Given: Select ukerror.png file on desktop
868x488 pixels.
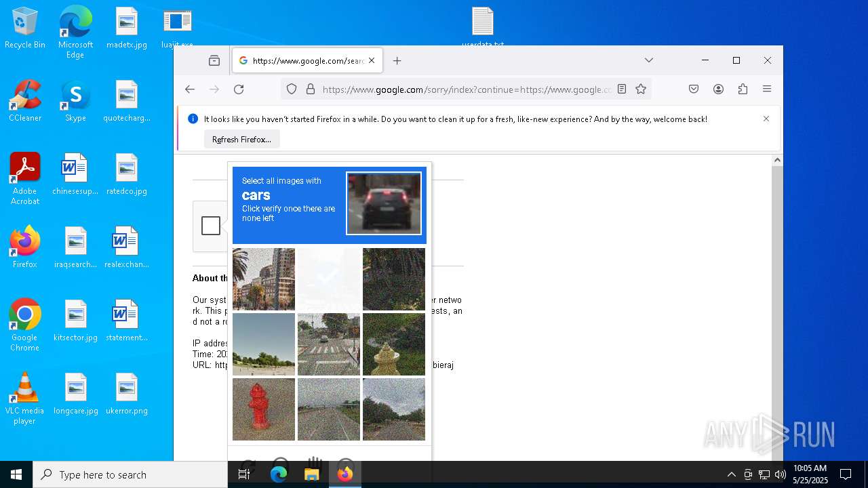Looking at the screenshot, I should 127,394.
